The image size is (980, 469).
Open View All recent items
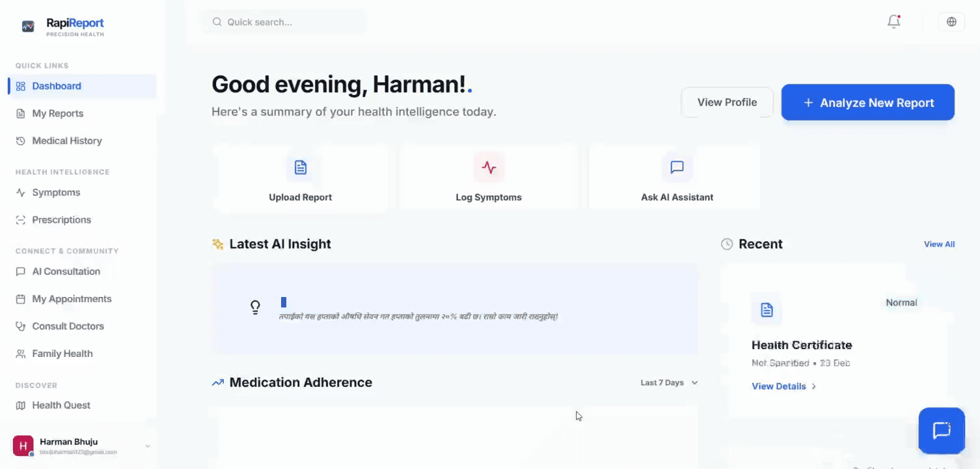[940, 244]
